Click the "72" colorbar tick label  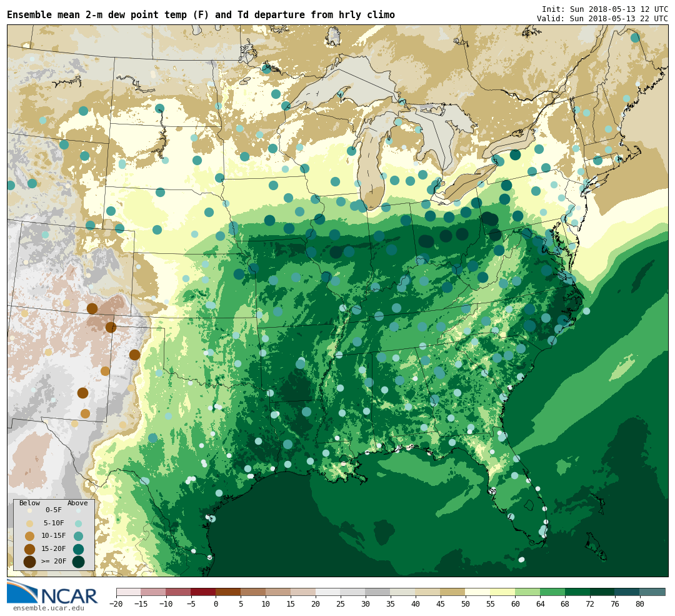coord(591,604)
